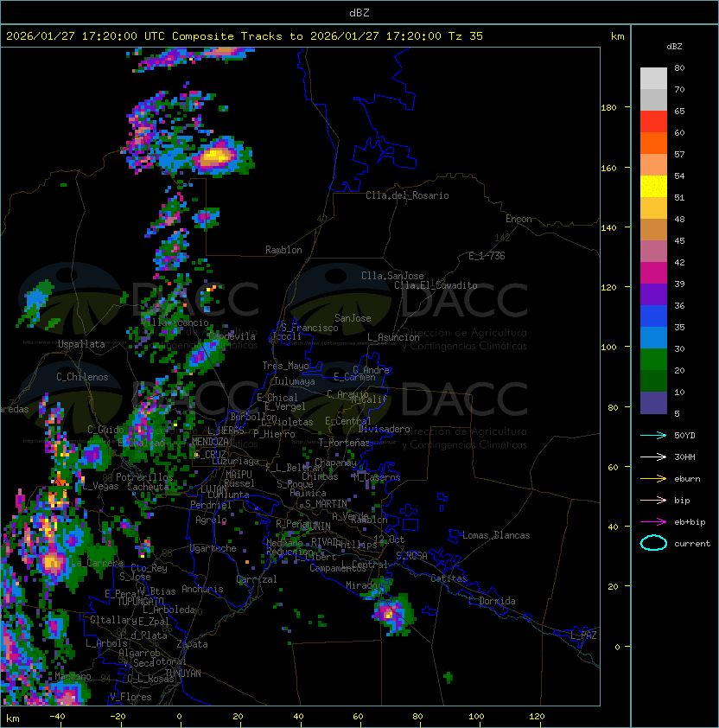719x728 pixels.
Task: Click the L_Dormida label
Action: (492, 601)
